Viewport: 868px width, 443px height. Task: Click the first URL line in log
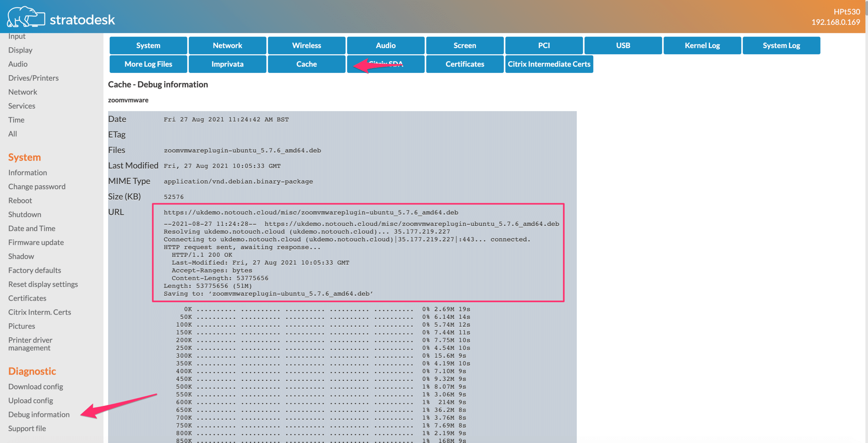click(311, 213)
